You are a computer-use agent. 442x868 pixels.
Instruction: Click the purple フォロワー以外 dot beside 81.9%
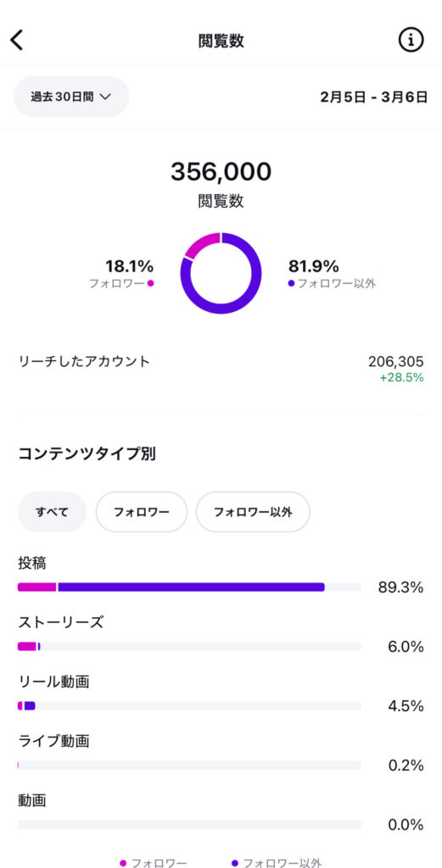pyautogui.click(x=291, y=283)
